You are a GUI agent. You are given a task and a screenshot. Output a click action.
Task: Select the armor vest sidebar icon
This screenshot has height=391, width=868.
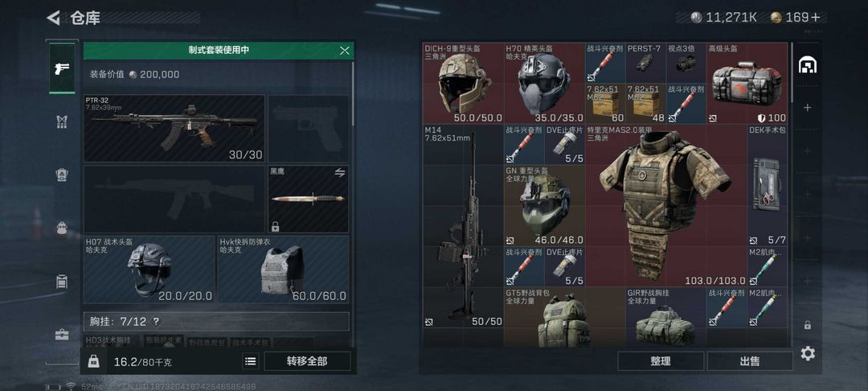point(62,121)
